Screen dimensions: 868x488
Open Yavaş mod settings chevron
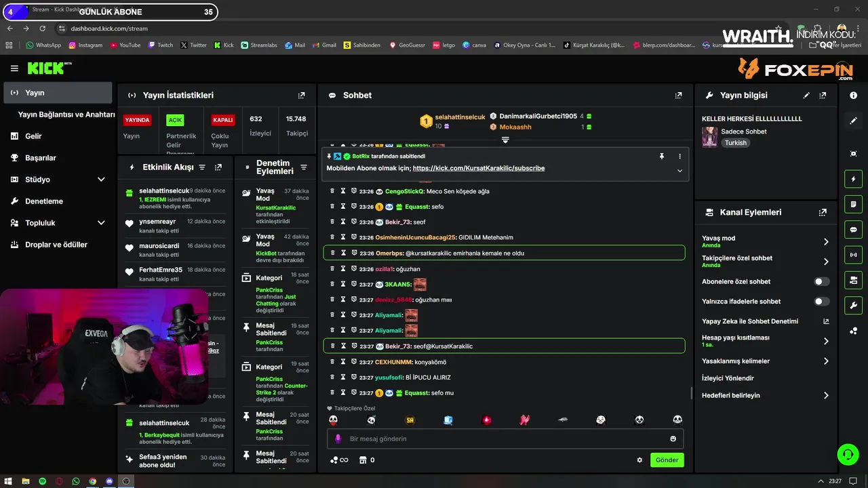click(x=826, y=242)
